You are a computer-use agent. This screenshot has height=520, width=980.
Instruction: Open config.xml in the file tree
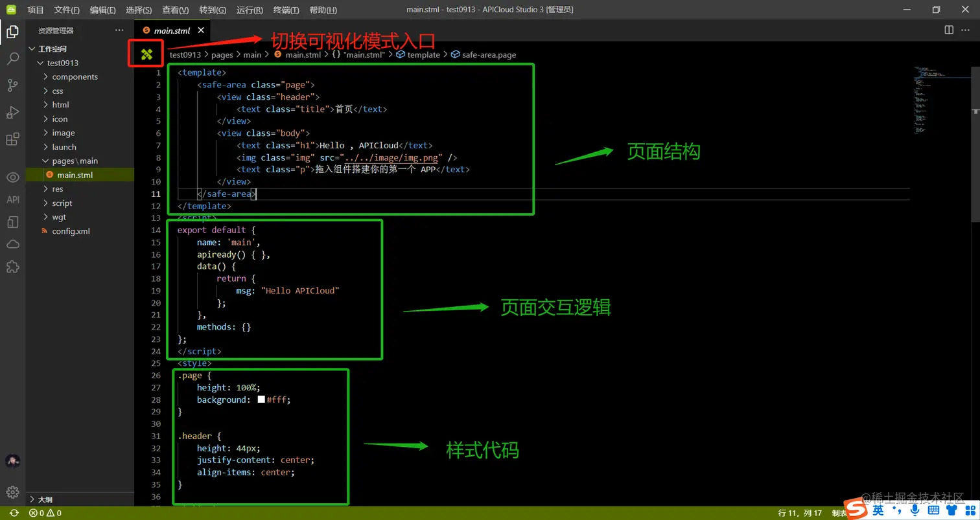[80, 231]
